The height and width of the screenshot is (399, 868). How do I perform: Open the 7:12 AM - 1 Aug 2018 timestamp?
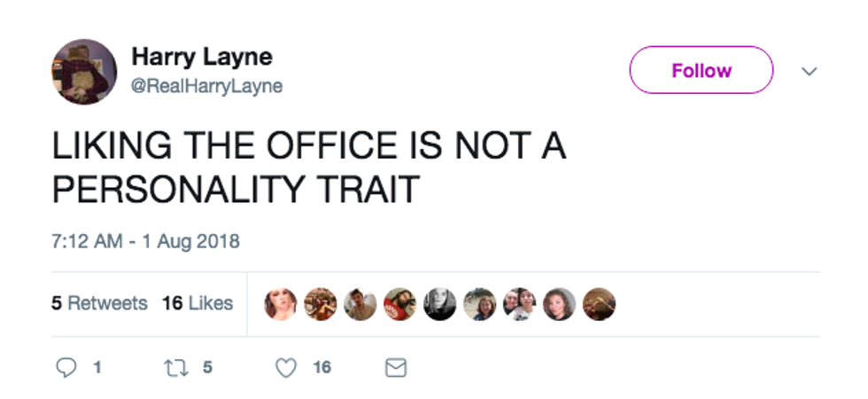(146, 240)
